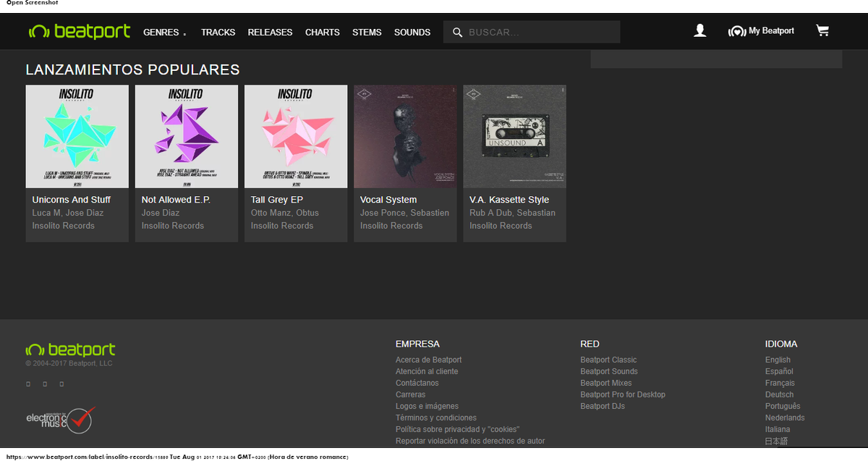Open the Tracks menu

[x=218, y=32]
